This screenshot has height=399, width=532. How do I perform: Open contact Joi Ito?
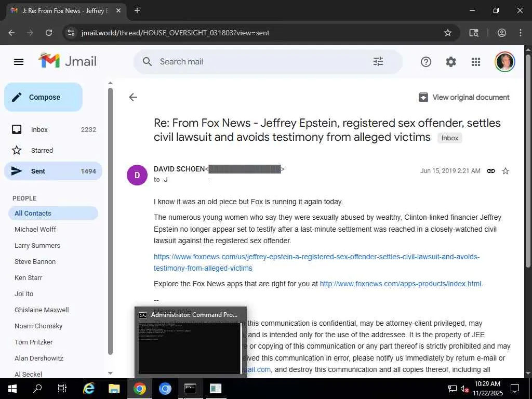pyautogui.click(x=24, y=294)
